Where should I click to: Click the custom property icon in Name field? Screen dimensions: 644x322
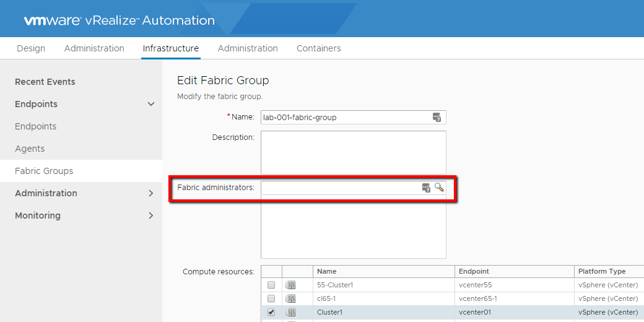[437, 118]
